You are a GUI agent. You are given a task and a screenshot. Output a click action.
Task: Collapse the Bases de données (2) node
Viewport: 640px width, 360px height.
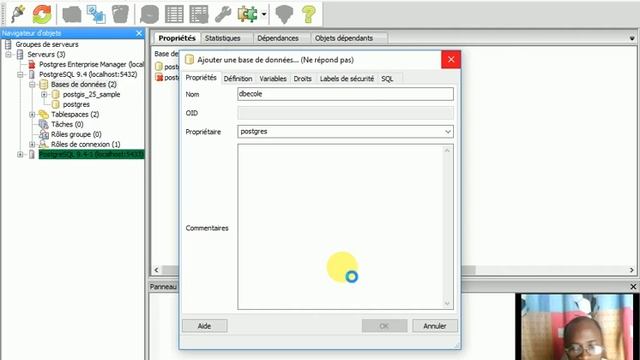[32, 84]
